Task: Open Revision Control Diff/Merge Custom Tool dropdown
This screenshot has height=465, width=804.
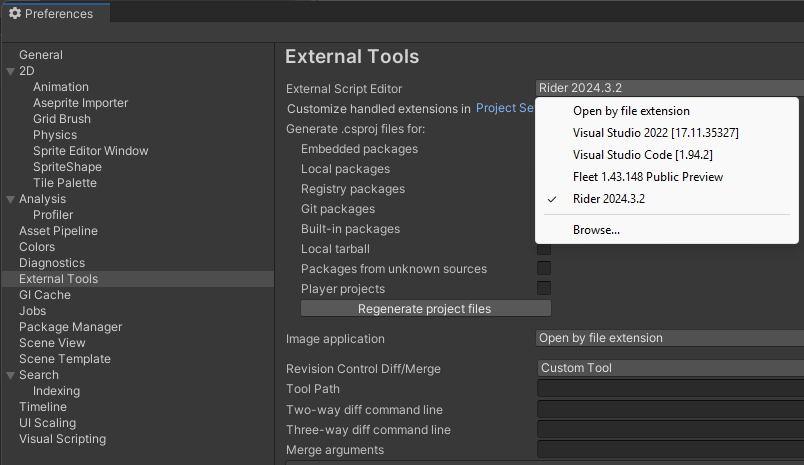Action: 671,368
